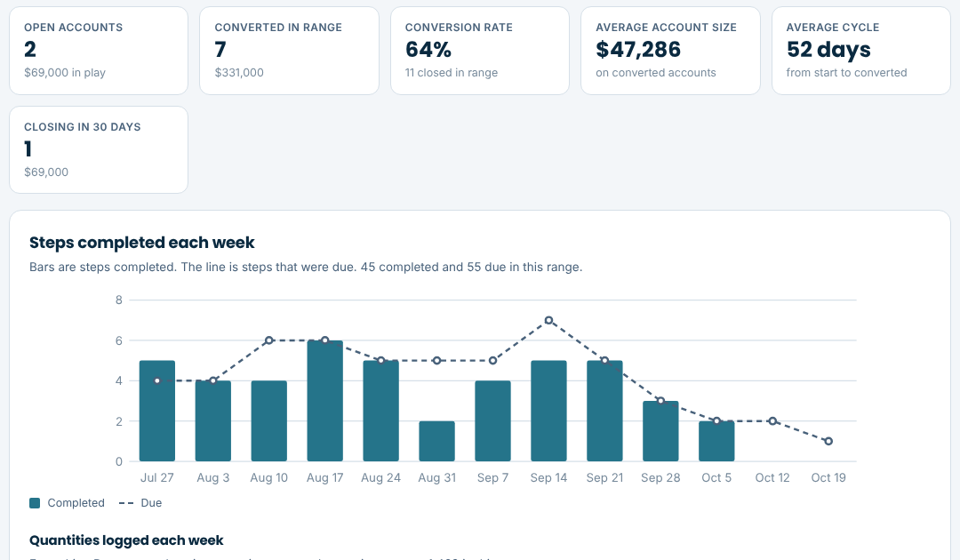The height and width of the screenshot is (560, 960).
Task: Click the Oct 12 due line point
Action: tap(772, 421)
